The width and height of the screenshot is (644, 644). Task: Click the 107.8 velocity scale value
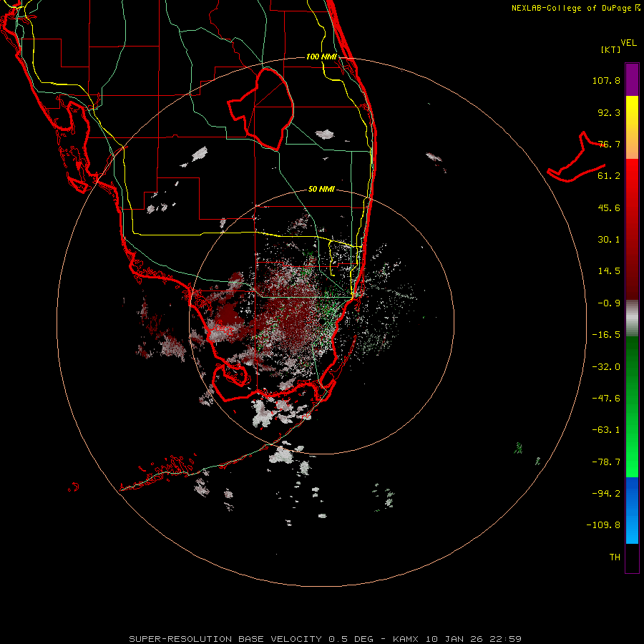(x=606, y=80)
